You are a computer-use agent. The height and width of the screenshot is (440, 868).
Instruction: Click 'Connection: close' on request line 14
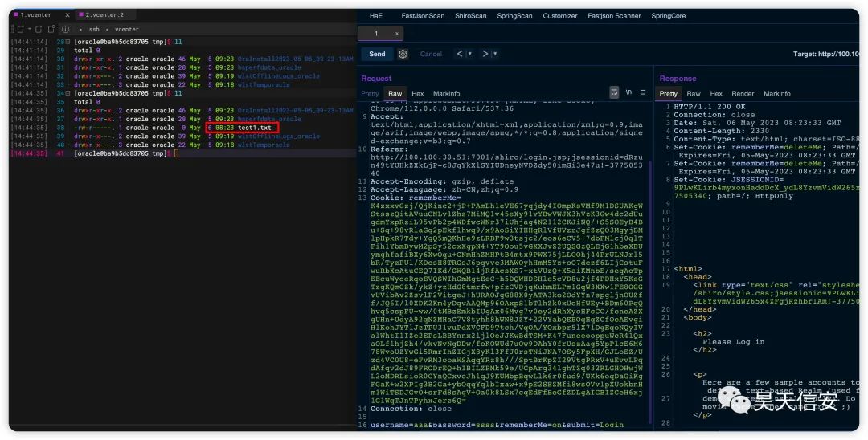click(411, 409)
